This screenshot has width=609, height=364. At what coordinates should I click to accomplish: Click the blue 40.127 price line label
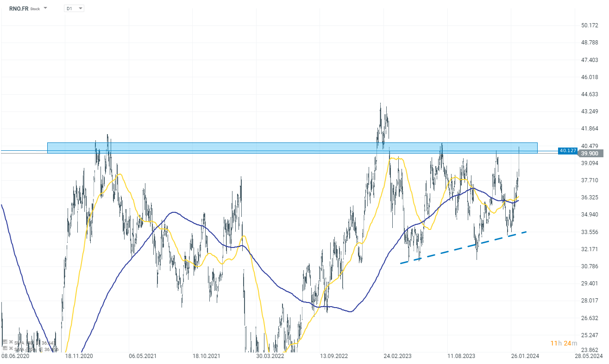coord(567,150)
